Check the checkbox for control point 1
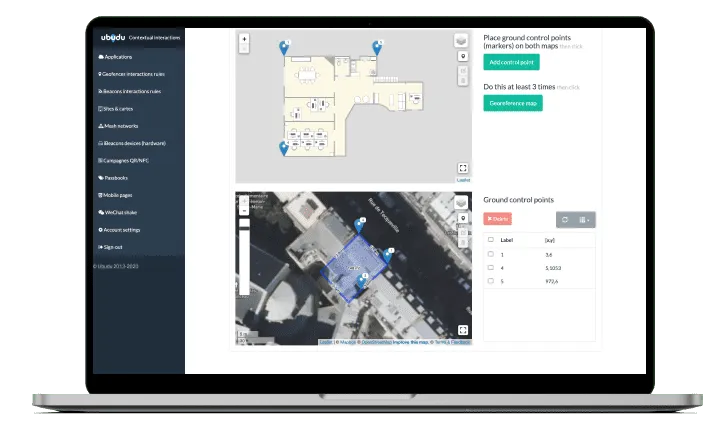The image size is (723, 440). click(x=491, y=254)
